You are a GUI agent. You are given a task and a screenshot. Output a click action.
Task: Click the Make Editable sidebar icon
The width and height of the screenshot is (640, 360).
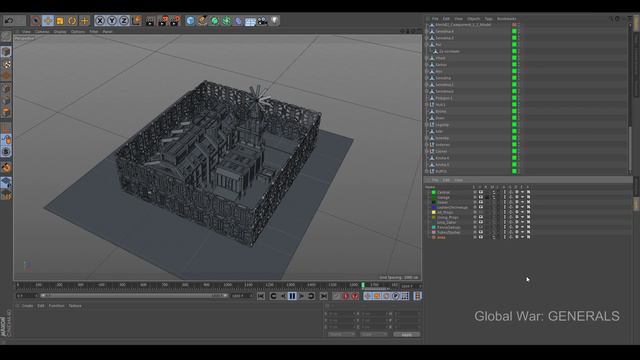pos(6,37)
